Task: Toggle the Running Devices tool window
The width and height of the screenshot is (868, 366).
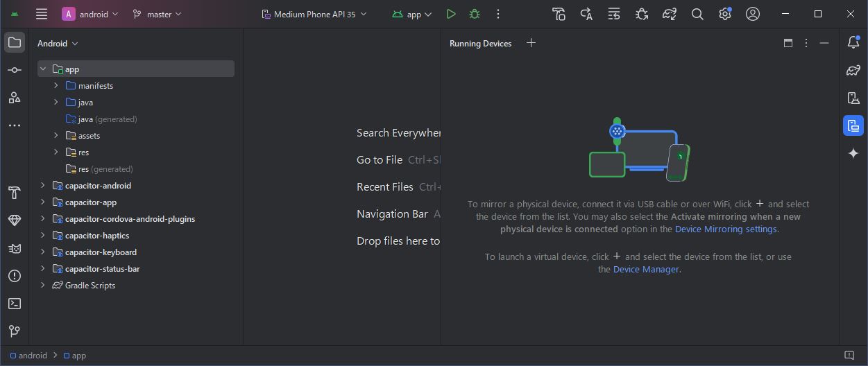Action: click(x=853, y=125)
